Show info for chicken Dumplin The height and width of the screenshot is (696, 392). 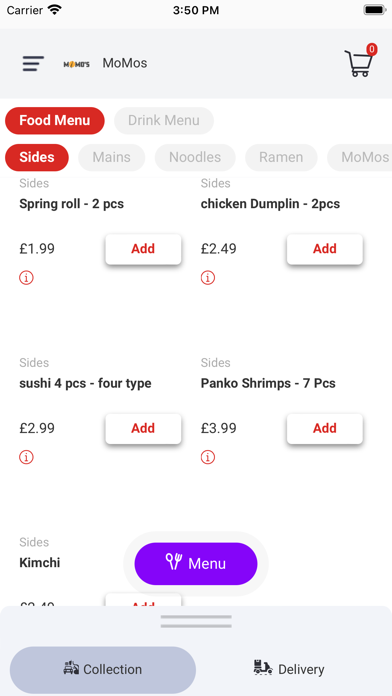click(x=208, y=278)
